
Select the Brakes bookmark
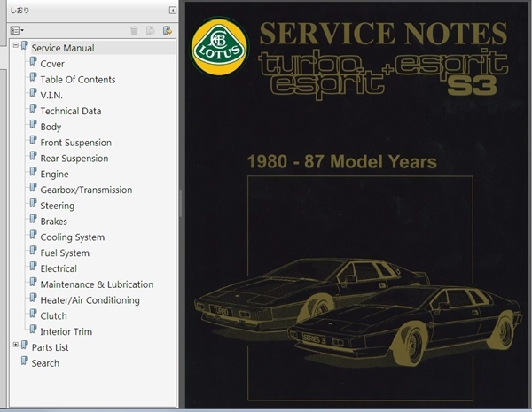(53, 222)
